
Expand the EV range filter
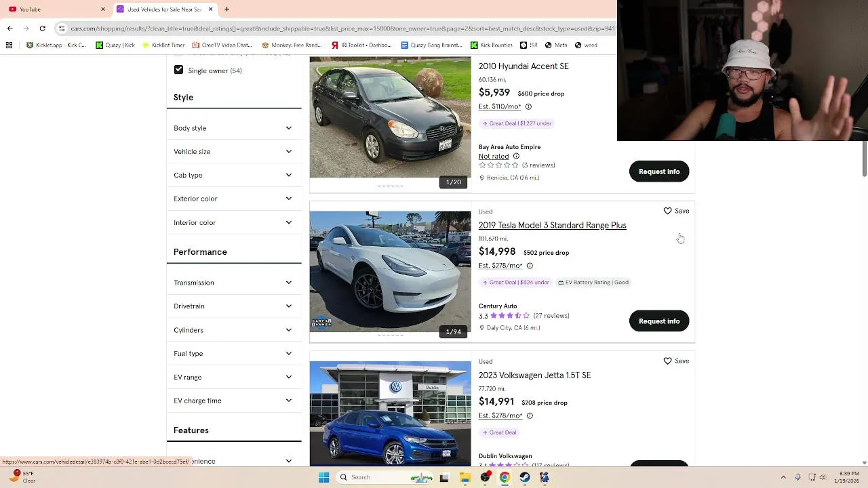[x=234, y=377]
